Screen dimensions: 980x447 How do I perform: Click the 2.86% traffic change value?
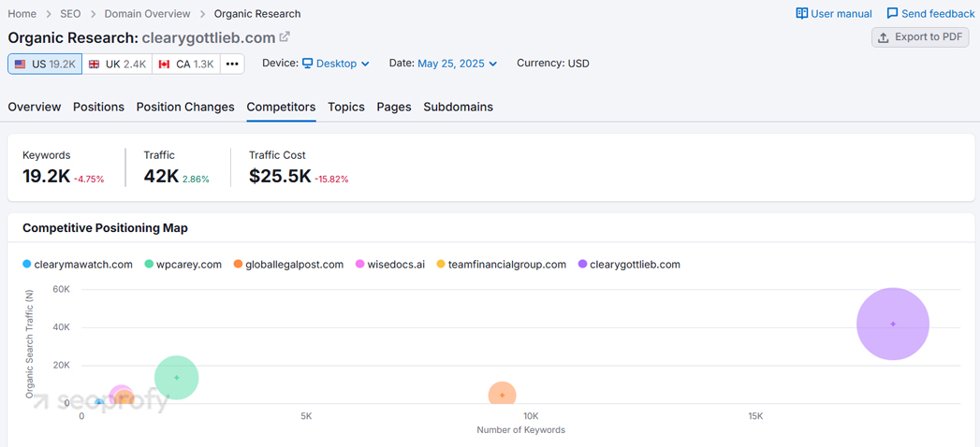196,180
